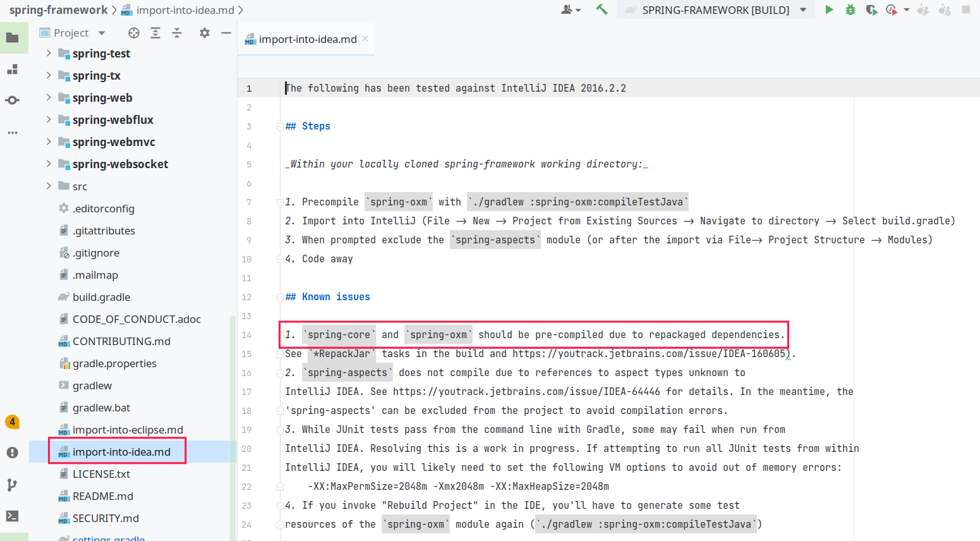Screen dimensions: 980x541
Task: Open the Project tool window folder icon
Action: (x=12, y=38)
